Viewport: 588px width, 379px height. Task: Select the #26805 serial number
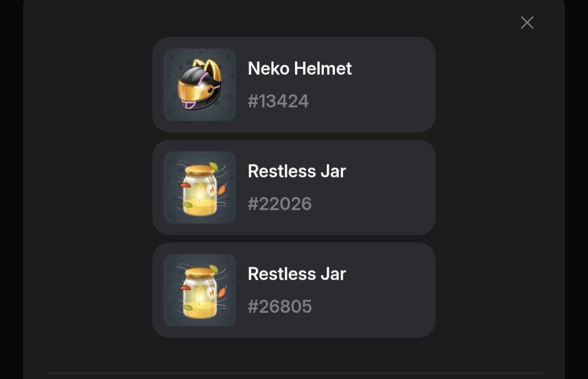(280, 307)
